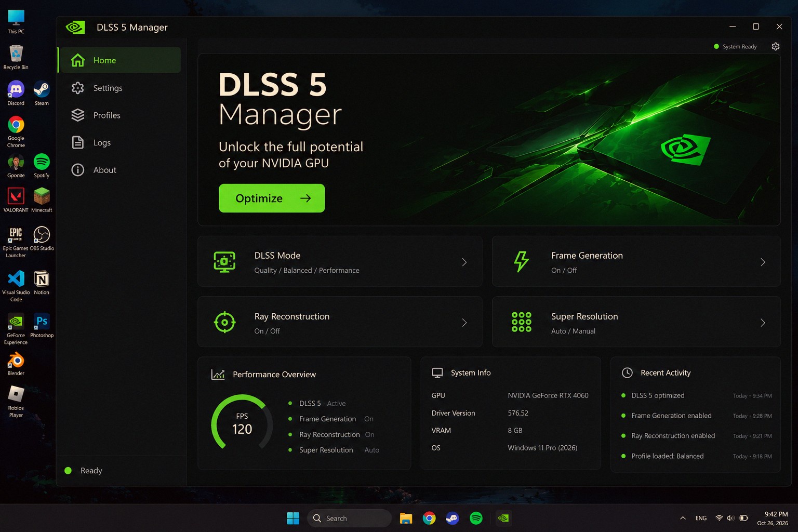798x532 pixels.
Task: Click the Ray Reconstruction crosshair icon
Action: pos(224,323)
